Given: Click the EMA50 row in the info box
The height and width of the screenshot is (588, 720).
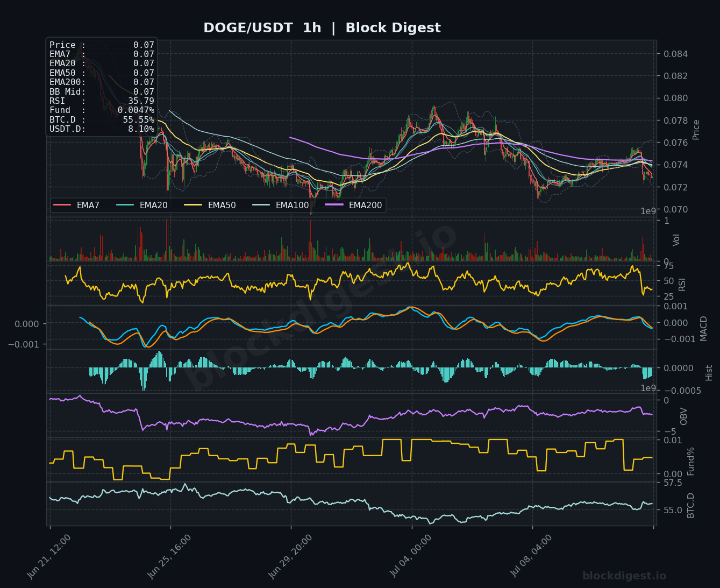Looking at the screenshot, I should coord(102,73).
